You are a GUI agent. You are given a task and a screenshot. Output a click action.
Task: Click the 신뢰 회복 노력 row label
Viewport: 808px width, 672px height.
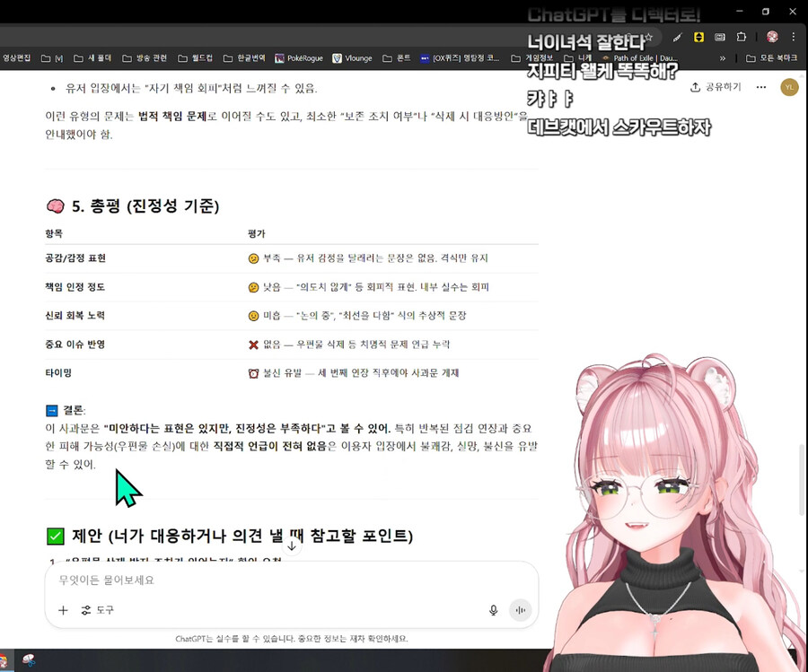pos(75,316)
